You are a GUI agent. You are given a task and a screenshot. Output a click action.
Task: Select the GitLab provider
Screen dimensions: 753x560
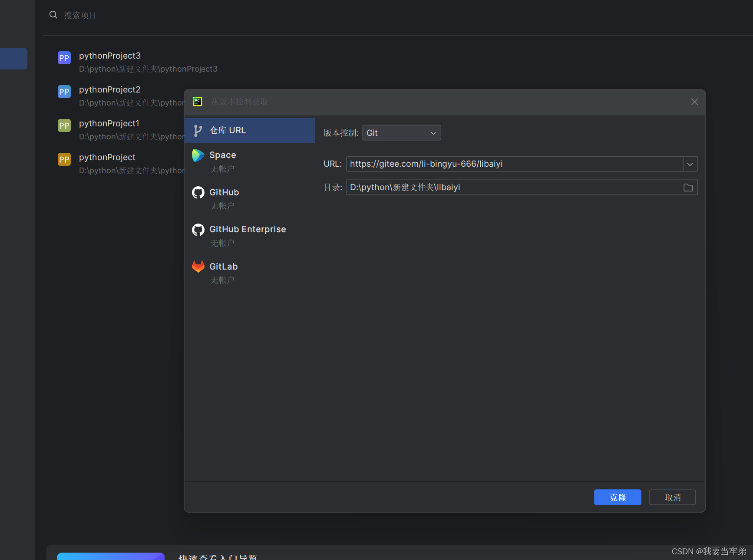pos(250,273)
